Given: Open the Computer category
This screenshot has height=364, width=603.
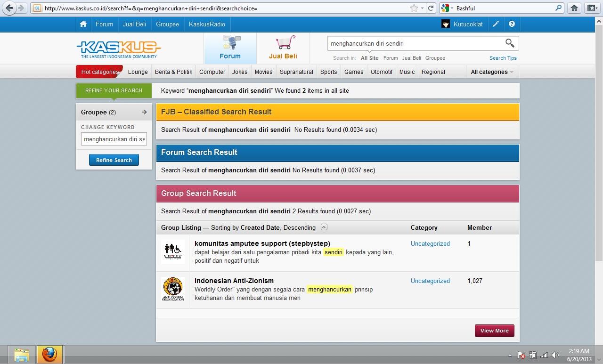Looking at the screenshot, I should [212, 72].
